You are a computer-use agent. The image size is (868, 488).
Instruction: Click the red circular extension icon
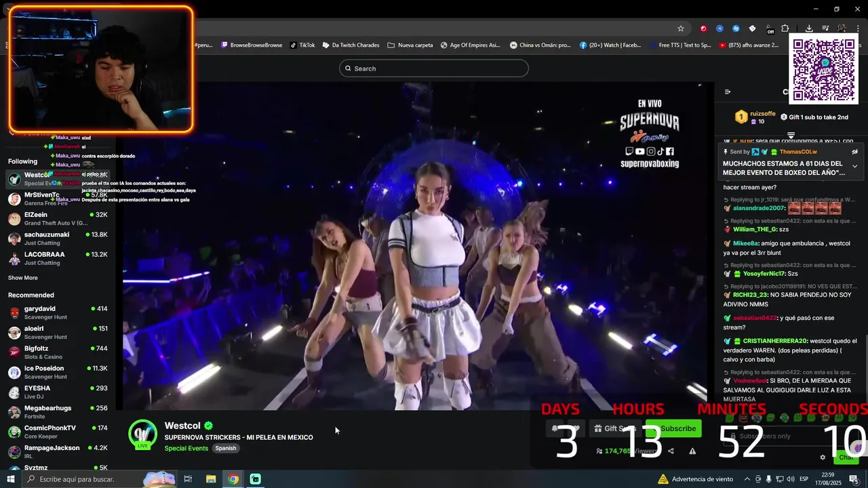(703, 28)
